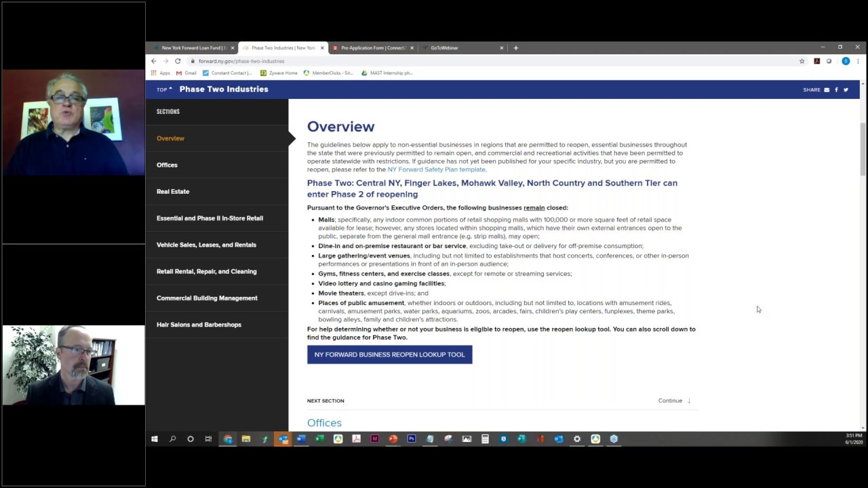Share page on Facebook
This screenshot has height=488, width=868.
pyautogui.click(x=836, y=89)
